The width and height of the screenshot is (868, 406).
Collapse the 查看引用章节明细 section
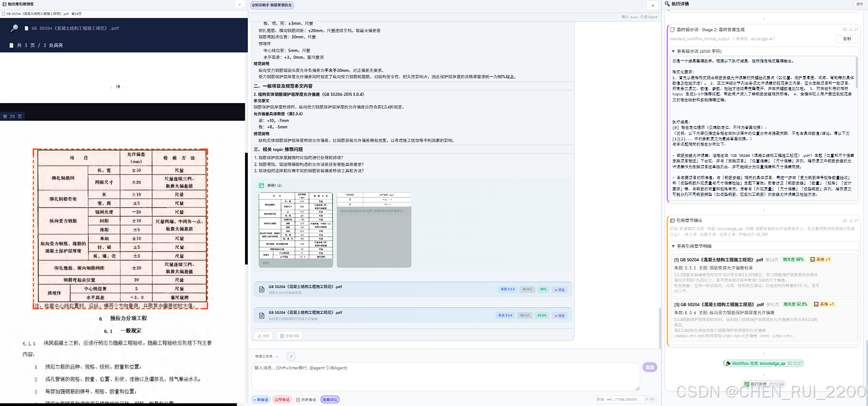tap(692, 246)
